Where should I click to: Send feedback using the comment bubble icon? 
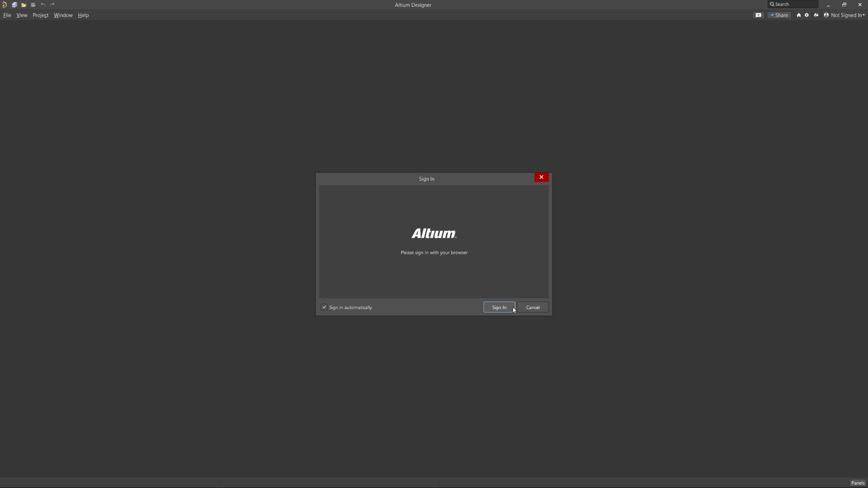tap(759, 15)
